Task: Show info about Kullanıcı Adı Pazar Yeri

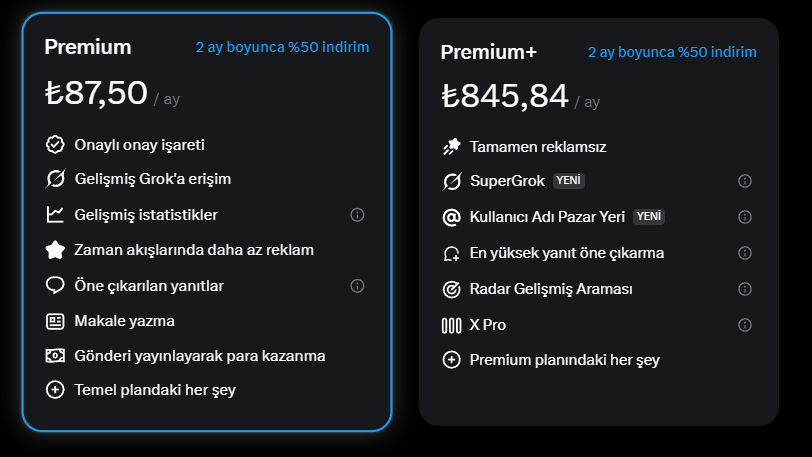Action: click(745, 217)
